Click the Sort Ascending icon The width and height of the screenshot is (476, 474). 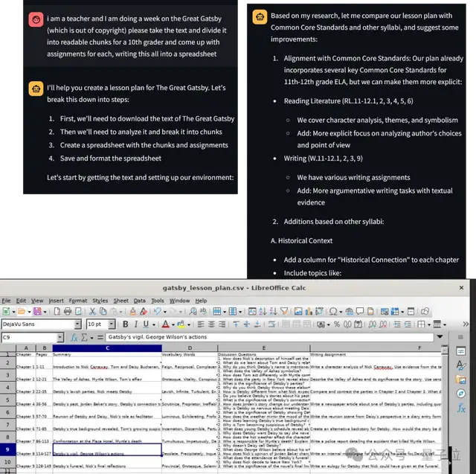click(x=263, y=311)
